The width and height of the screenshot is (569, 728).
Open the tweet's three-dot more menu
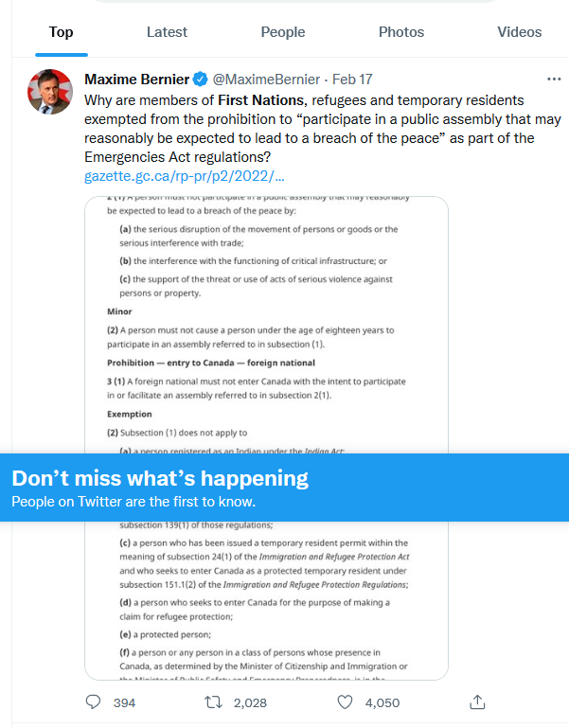(554, 80)
